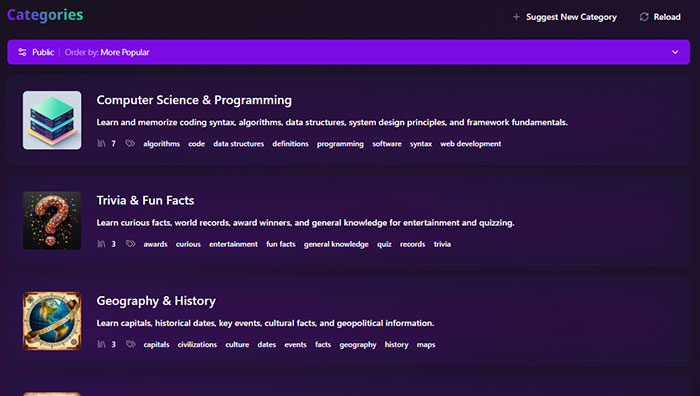Click the events tag

[x=295, y=345]
